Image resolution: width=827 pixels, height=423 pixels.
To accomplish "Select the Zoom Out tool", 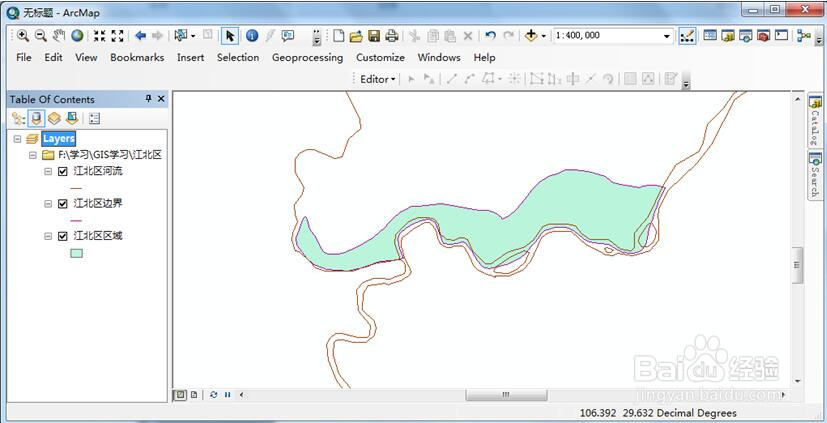I will (41, 36).
